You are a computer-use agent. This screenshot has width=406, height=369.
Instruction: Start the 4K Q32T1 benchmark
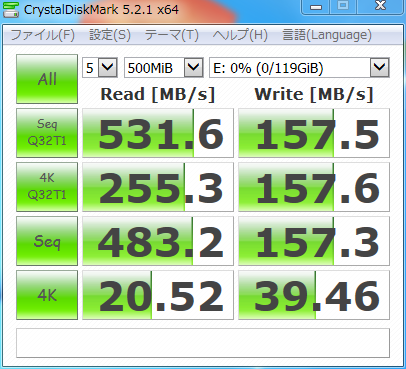click(47, 187)
